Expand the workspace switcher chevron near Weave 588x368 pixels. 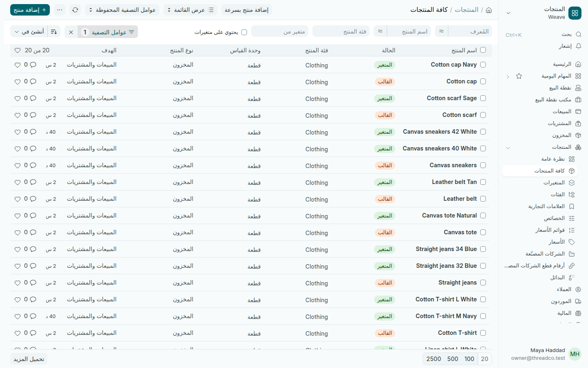click(x=508, y=13)
